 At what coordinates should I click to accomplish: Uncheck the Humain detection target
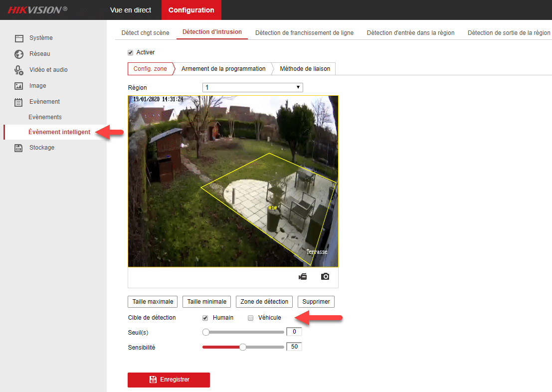(205, 318)
